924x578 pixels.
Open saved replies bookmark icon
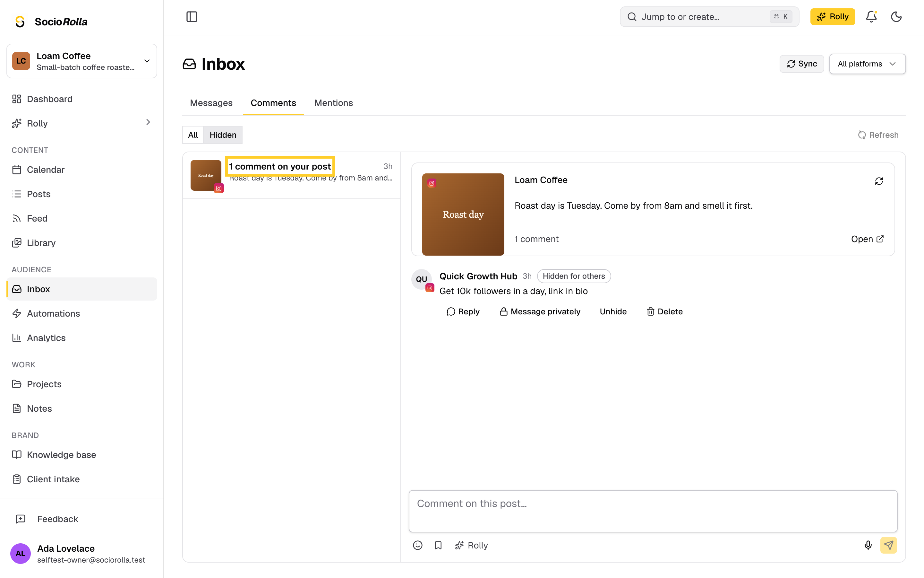click(x=438, y=545)
